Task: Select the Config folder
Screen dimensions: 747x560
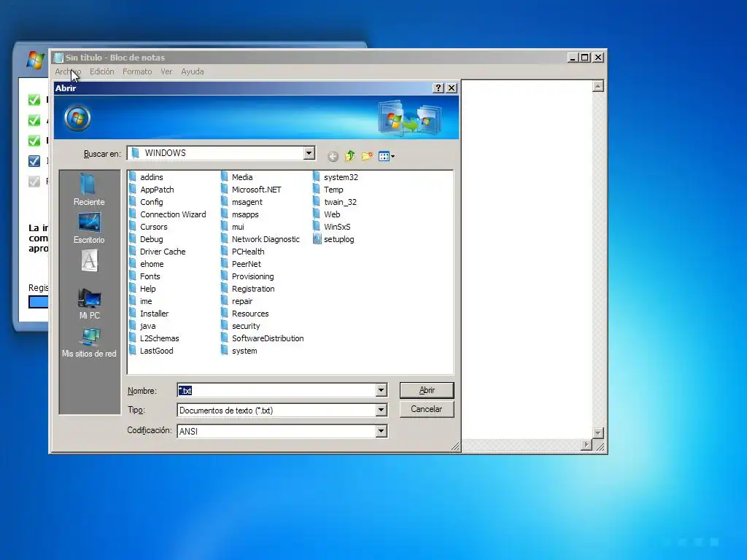Action: tap(146, 202)
